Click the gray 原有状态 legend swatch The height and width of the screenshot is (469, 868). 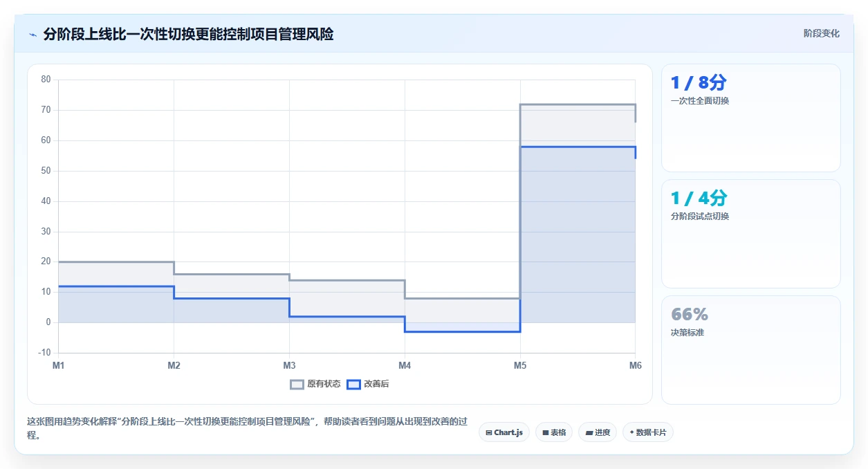pos(297,385)
